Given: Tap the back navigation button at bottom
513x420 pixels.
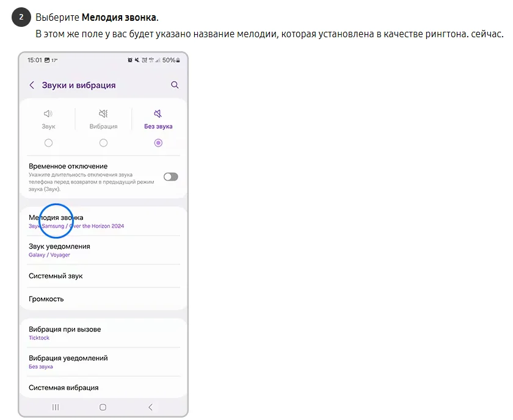Looking at the screenshot, I should [x=150, y=407].
